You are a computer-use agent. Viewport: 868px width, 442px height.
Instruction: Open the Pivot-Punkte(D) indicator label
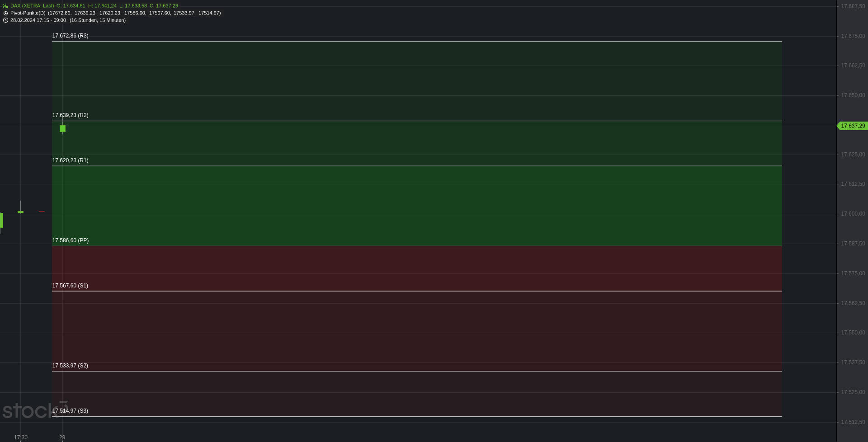coord(28,13)
